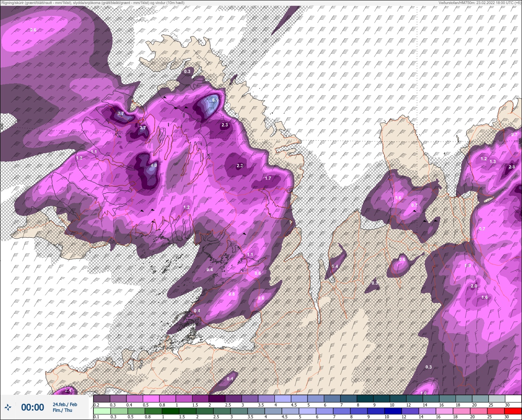Pick the red swatch at 30 in the lower legend
522x420 pixels.
pos(513,411)
